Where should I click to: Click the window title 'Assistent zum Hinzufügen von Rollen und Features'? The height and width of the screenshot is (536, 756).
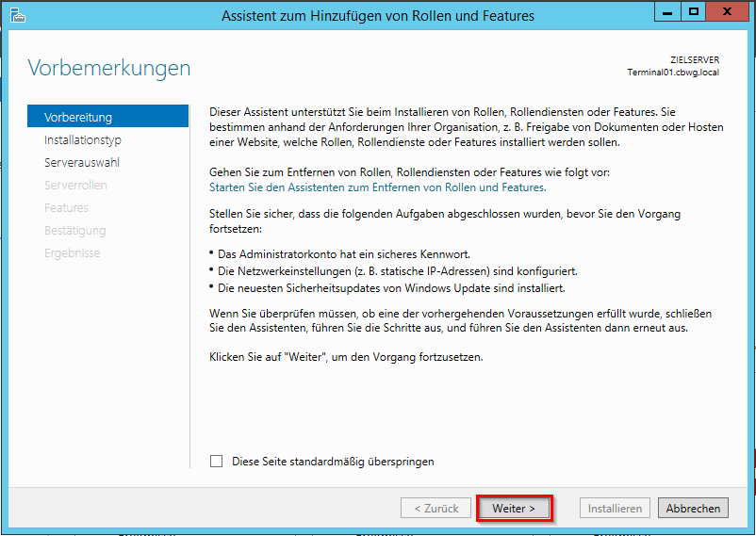(378, 16)
